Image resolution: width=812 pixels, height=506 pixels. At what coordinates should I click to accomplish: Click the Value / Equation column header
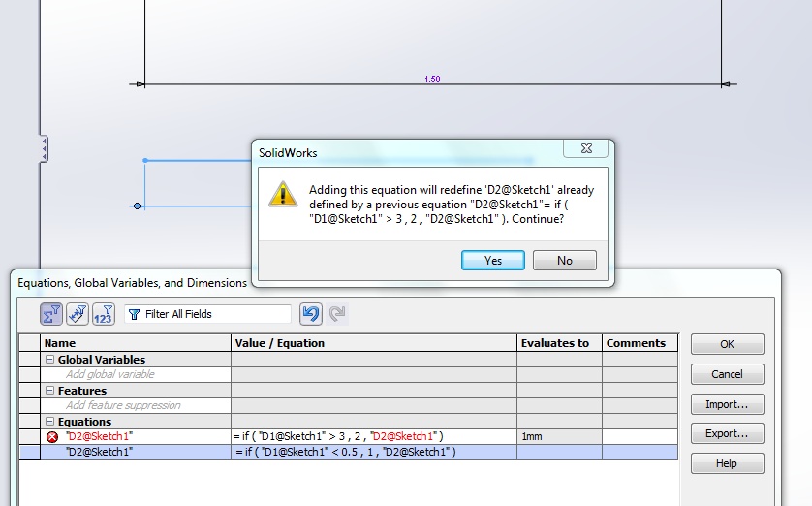tap(374, 343)
